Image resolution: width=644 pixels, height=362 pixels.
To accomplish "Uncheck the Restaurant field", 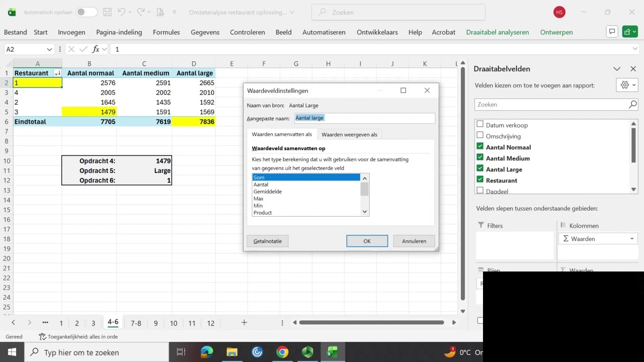I will (480, 179).
